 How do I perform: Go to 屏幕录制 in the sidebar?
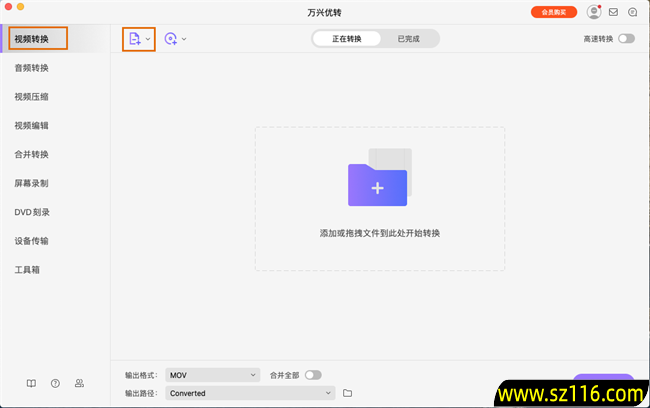32,183
